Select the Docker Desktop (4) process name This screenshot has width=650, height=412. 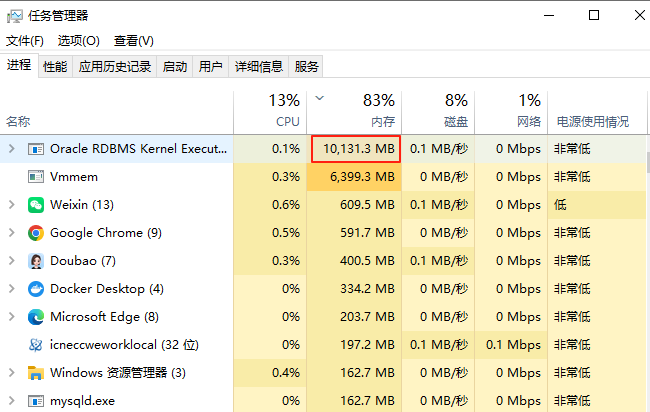107,289
